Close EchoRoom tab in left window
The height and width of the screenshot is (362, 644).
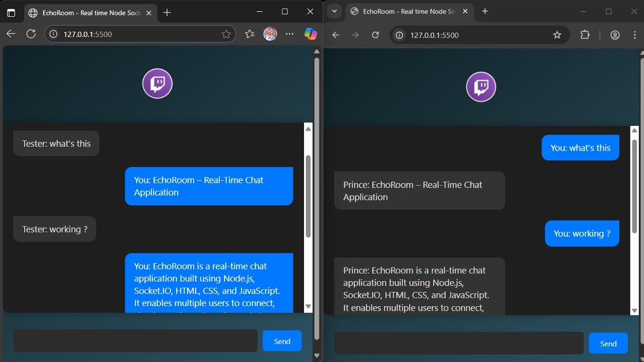tap(148, 13)
